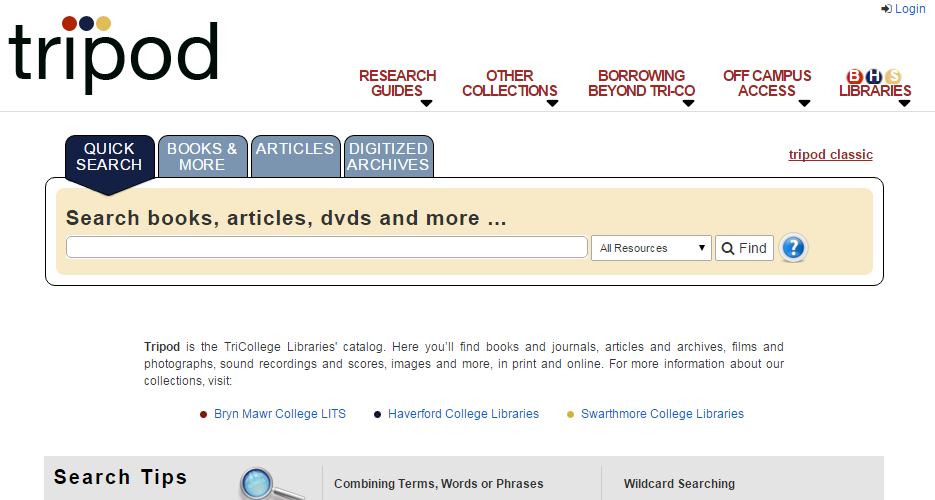Open the tripod classic link

[x=830, y=154]
